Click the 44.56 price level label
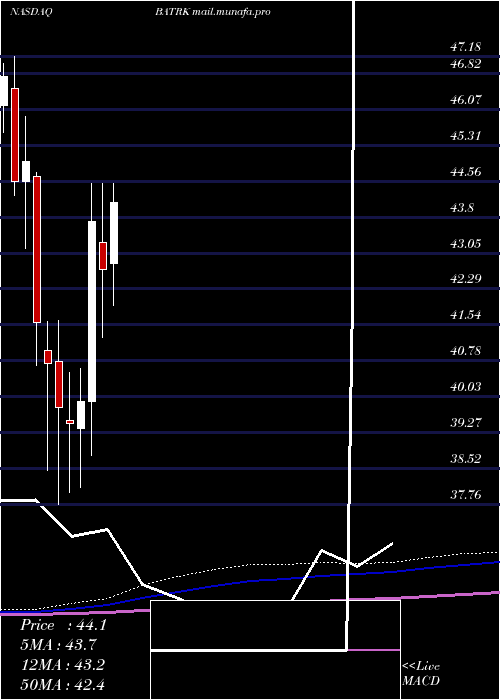Screen dimensions: 500x700 click(x=466, y=171)
